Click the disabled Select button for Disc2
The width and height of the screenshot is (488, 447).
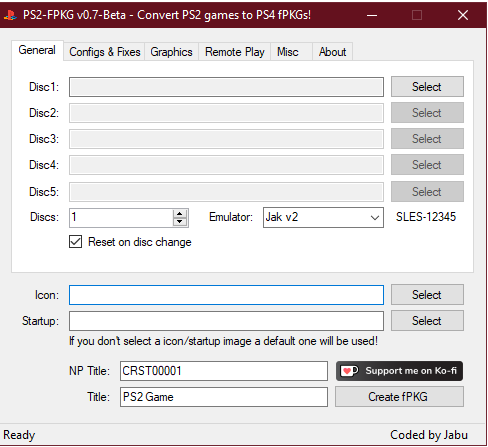[427, 113]
